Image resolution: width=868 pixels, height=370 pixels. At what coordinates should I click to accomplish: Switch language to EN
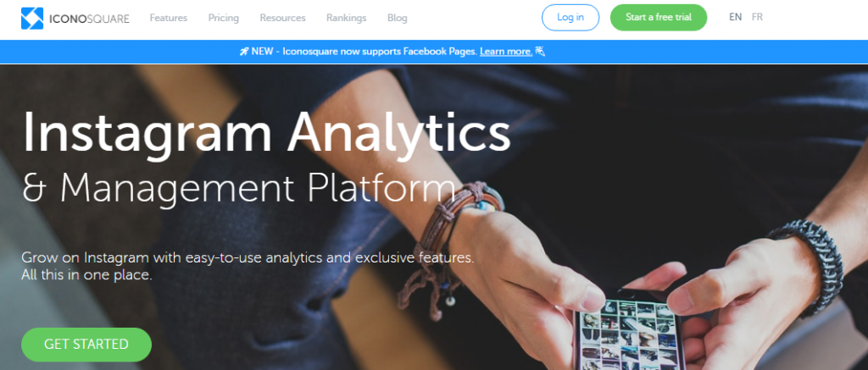pyautogui.click(x=735, y=17)
